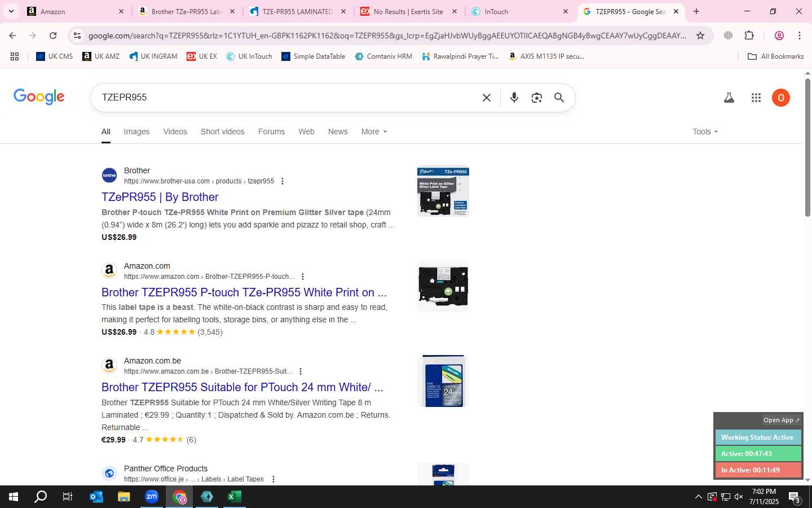Open Chrome extensions puzzle icon
The image size is (812, 508).
749,36
